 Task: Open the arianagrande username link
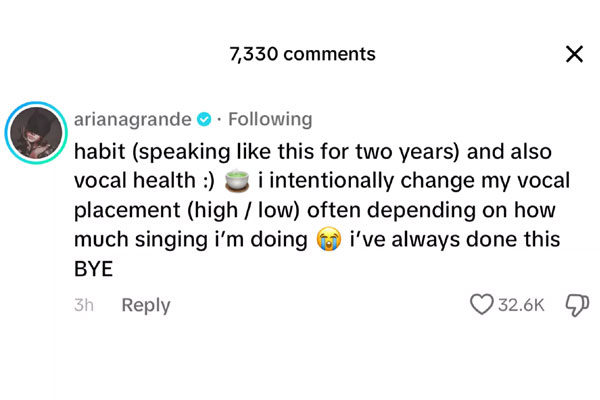pos(132,119)
